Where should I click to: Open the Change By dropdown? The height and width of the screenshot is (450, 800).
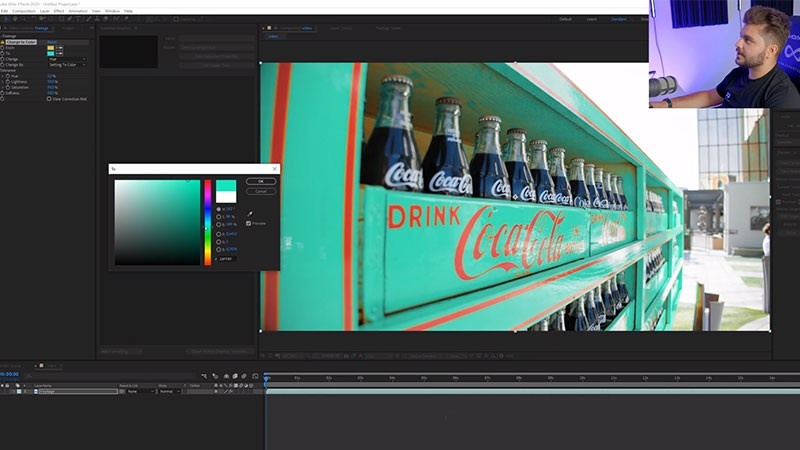66,65
